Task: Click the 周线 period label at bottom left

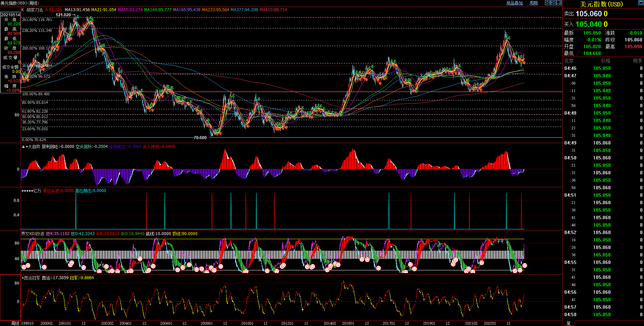Action: point(15,323)
